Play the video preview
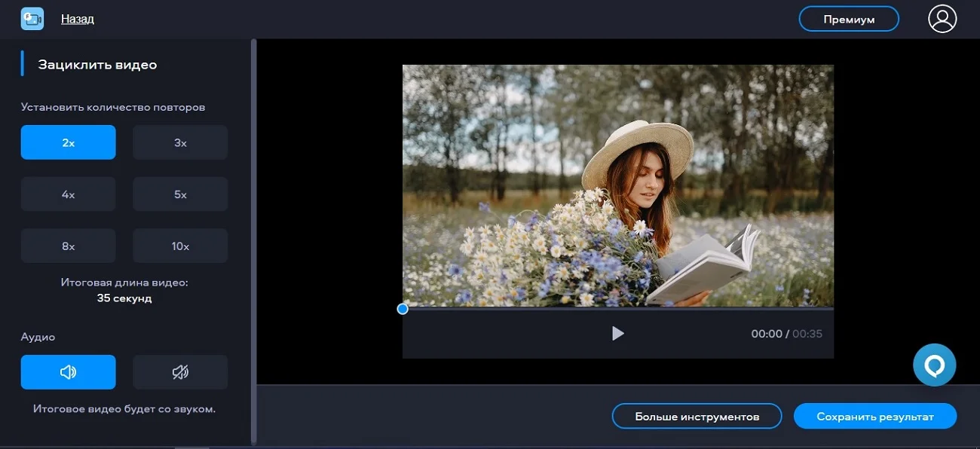 pyautogui.click(x=617, y=333)
